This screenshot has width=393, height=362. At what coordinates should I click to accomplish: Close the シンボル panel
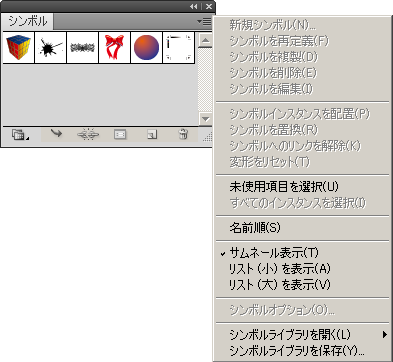(209, 6)
